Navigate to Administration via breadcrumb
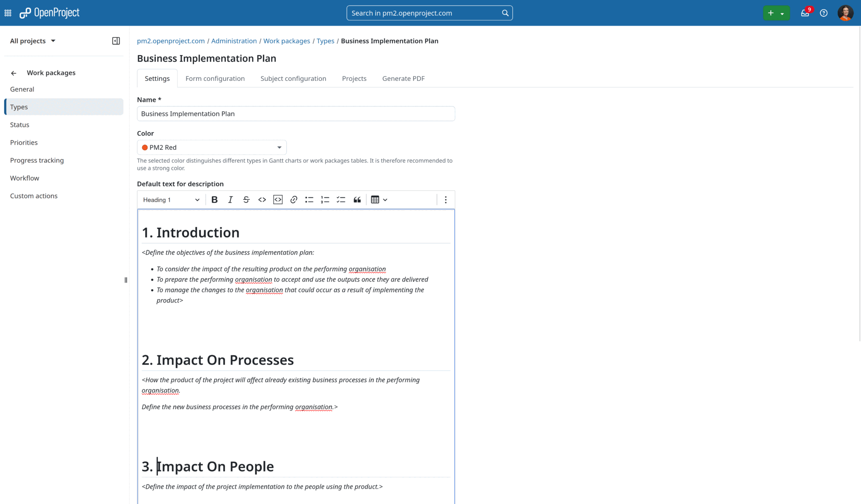 [x=234, y=40]
